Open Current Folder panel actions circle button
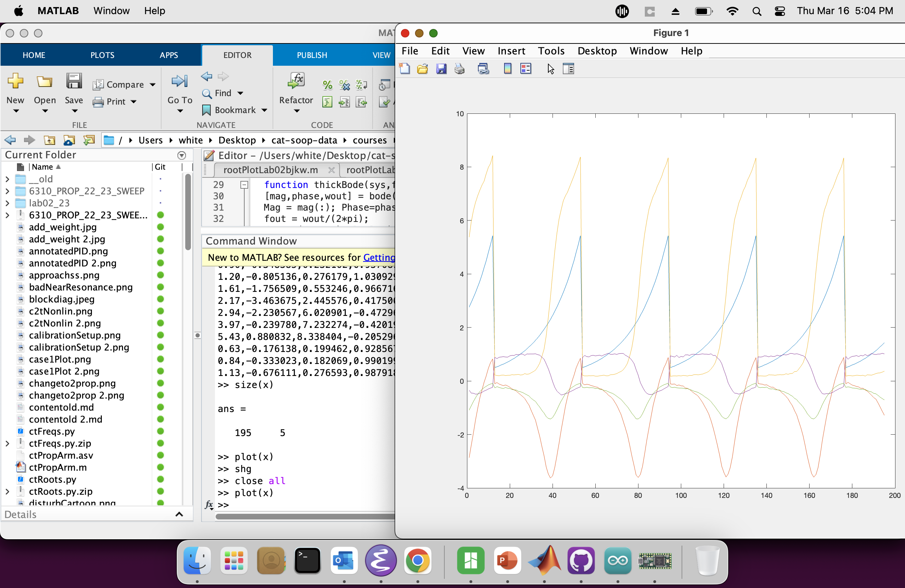 click(182, 155)
